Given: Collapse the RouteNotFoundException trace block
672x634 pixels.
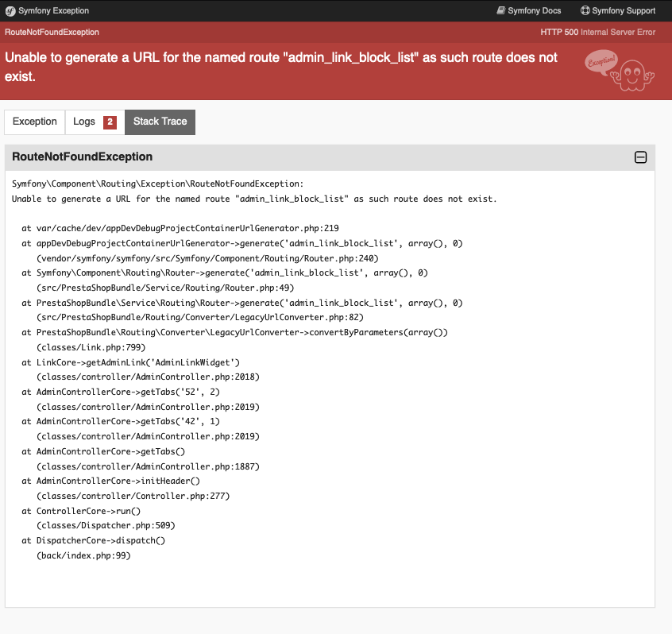Looking at the screenshot, I should pos(640,157).
